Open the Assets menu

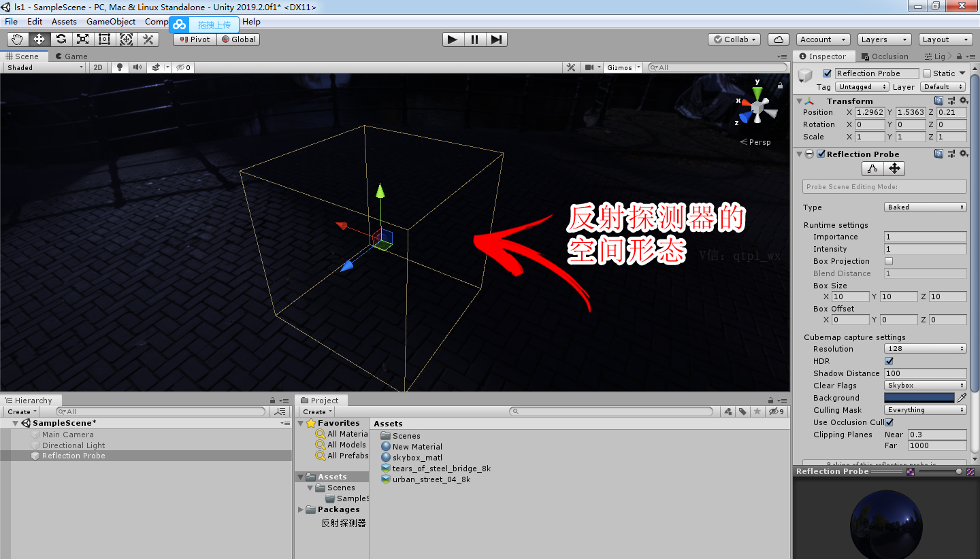tap(64, 22)
